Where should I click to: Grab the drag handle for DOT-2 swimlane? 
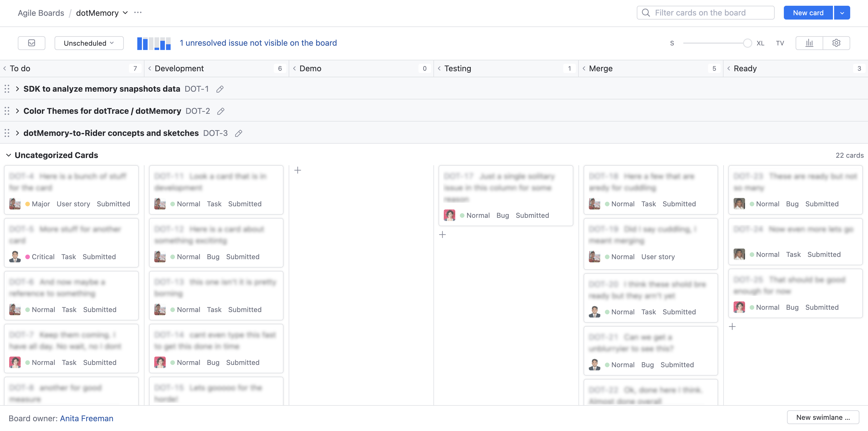7,111
